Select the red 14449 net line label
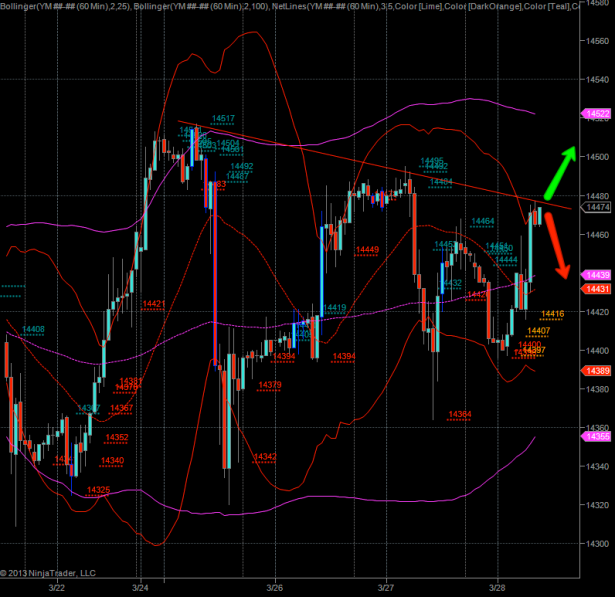 click(367, 249)
